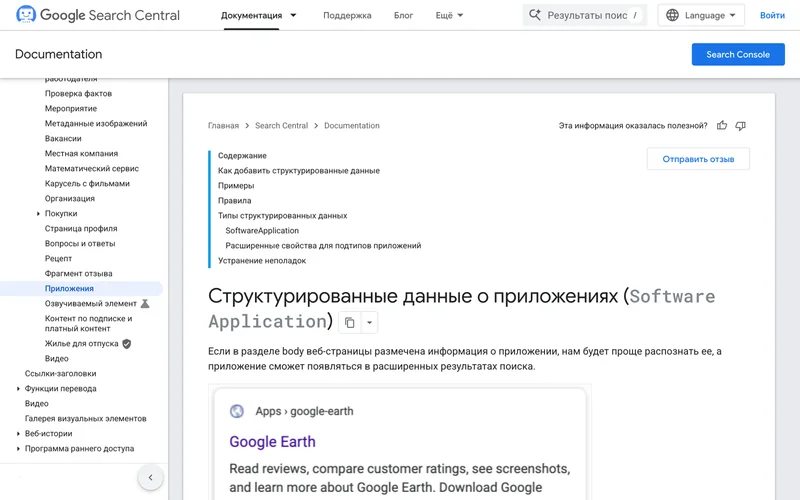Open Вопросы и ответы in the sidebar

(80, 244)
